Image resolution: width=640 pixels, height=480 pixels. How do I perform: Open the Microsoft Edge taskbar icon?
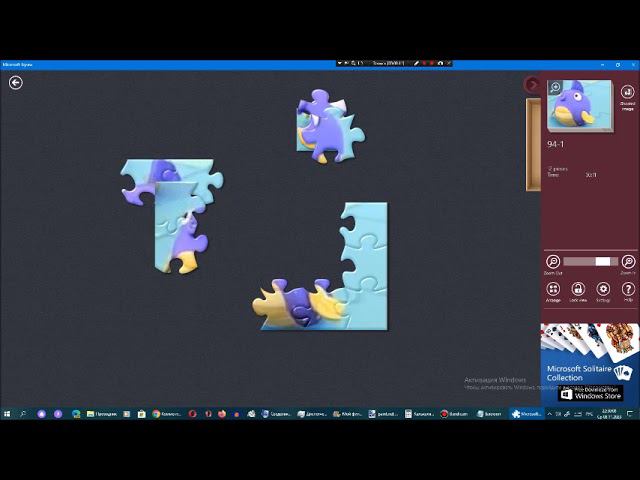point(76,414)
